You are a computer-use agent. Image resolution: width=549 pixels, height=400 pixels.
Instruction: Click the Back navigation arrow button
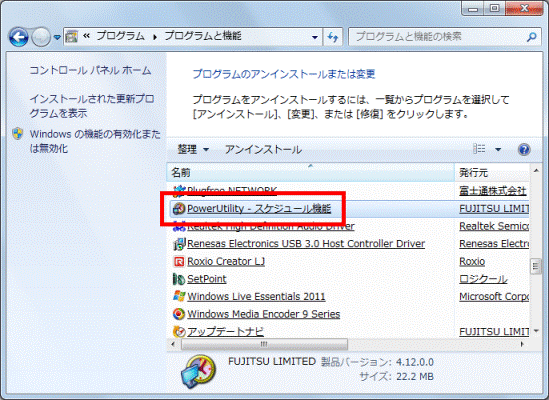(x=19, y=37)
